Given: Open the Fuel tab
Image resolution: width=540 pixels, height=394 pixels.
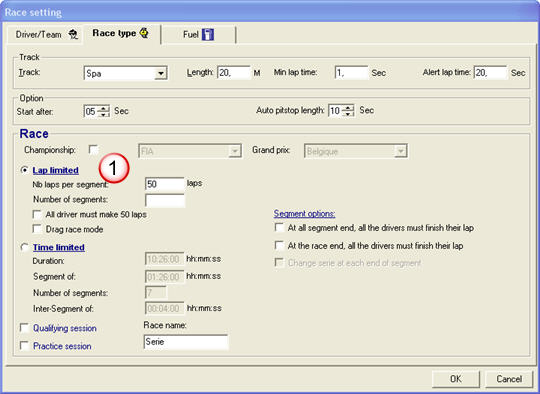Looking at the screenshot, I should (198, 34).
